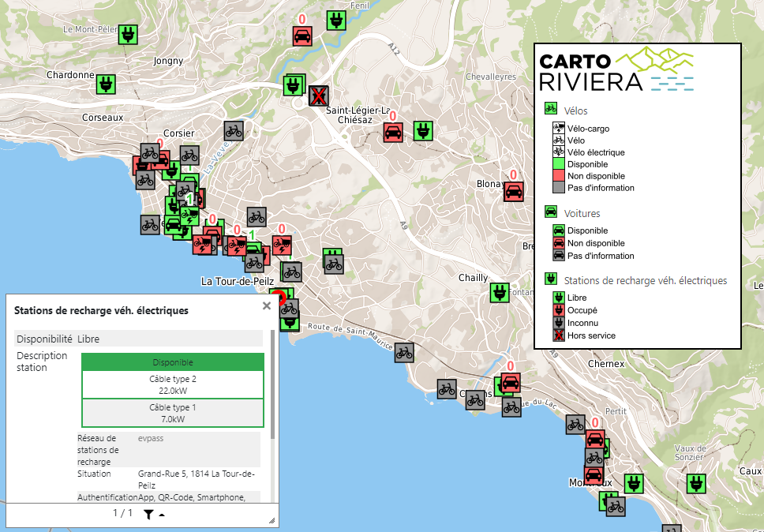The width and height of the screenshot is (764, 532).
Task: Click the popup's vertical scrollbar
Action: [x=273, y=387]
